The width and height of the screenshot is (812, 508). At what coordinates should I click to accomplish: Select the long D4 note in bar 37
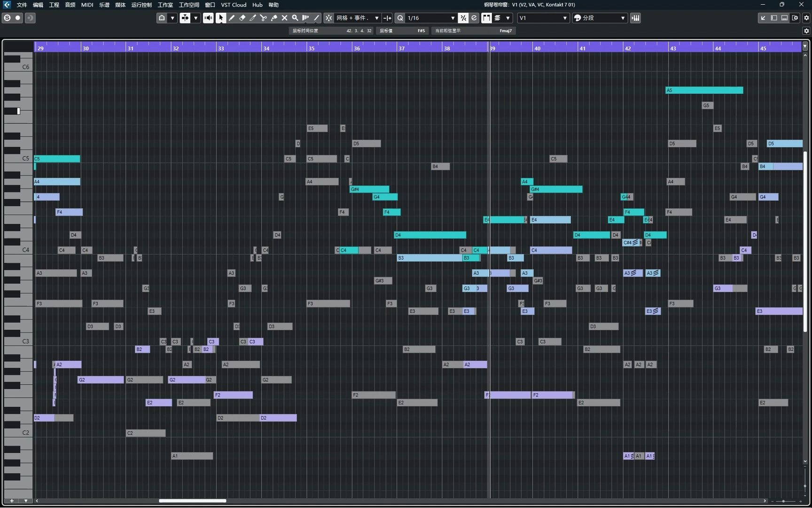click(x=430, y=235)
